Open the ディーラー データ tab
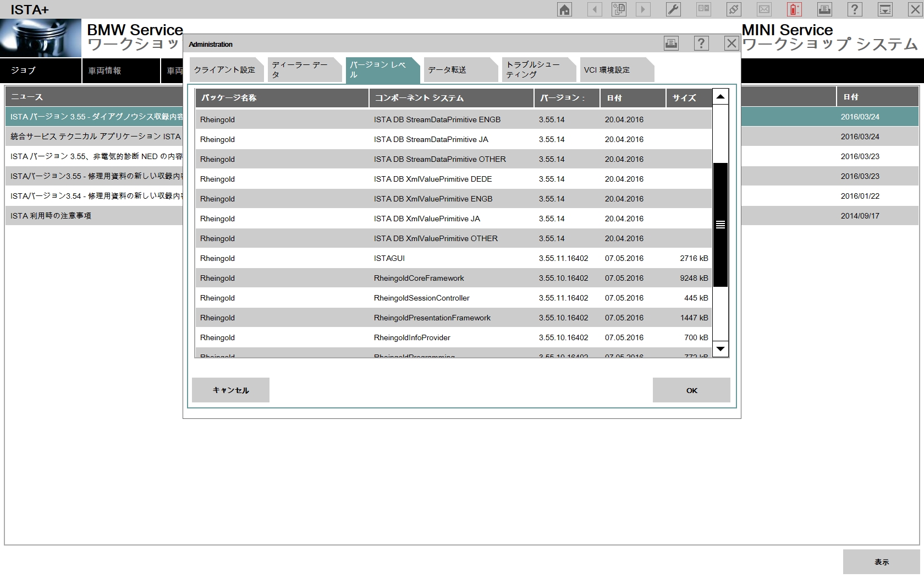Image resolution: width=924 pixels, height=578 pixels. pos(305,70)
